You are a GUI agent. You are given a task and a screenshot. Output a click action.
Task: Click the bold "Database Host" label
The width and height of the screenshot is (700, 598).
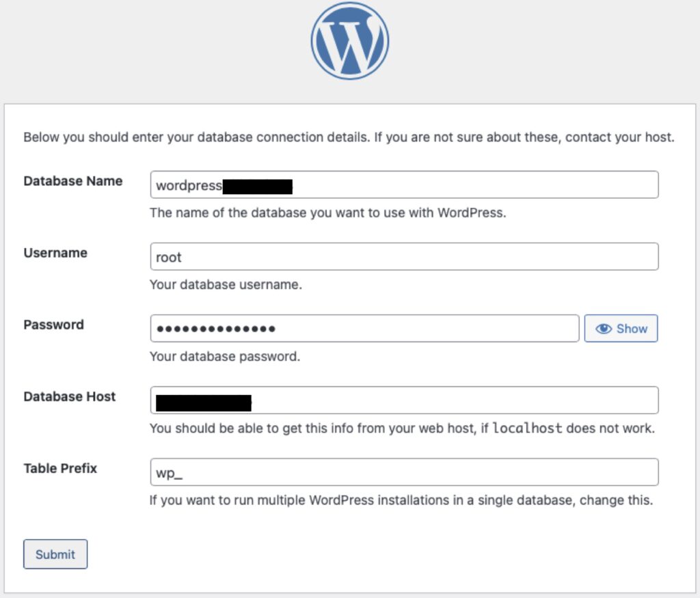click(70, 396)
